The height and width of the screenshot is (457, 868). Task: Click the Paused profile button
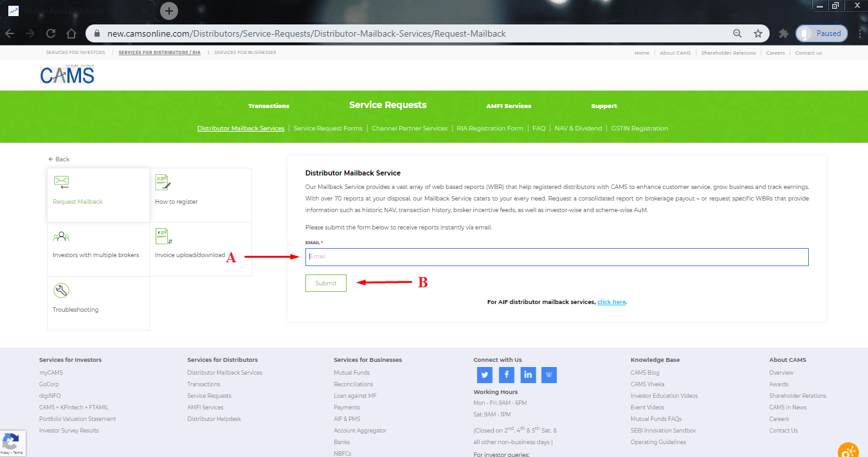pyautogui.click(x=822, y=33)
